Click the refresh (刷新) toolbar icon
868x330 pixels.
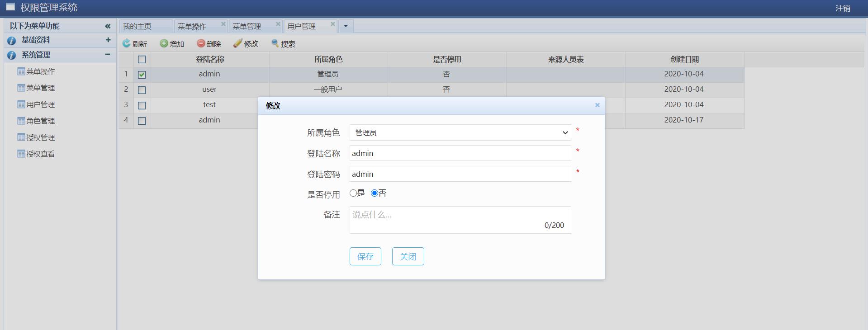[127, 43]
